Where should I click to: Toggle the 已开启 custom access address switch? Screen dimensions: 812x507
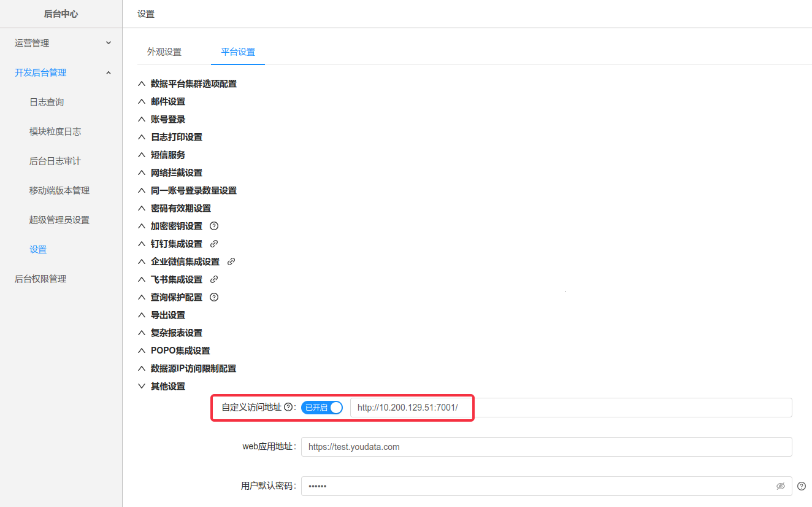click(x=322, y=408)
